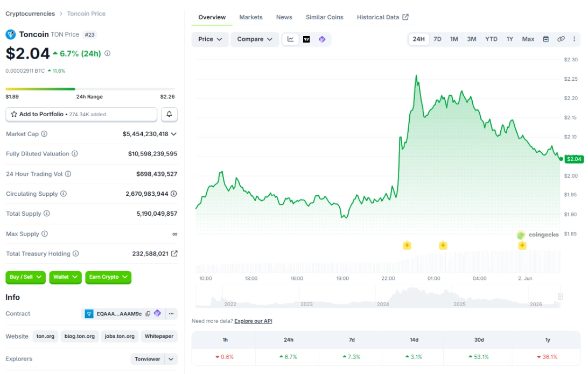The image size is (588, 374).
Task: Select the 1Y chart range
Action: point(509,39)
